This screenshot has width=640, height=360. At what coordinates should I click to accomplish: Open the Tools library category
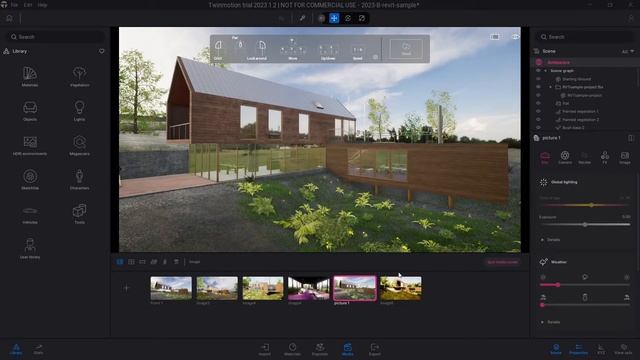(79, 214)
